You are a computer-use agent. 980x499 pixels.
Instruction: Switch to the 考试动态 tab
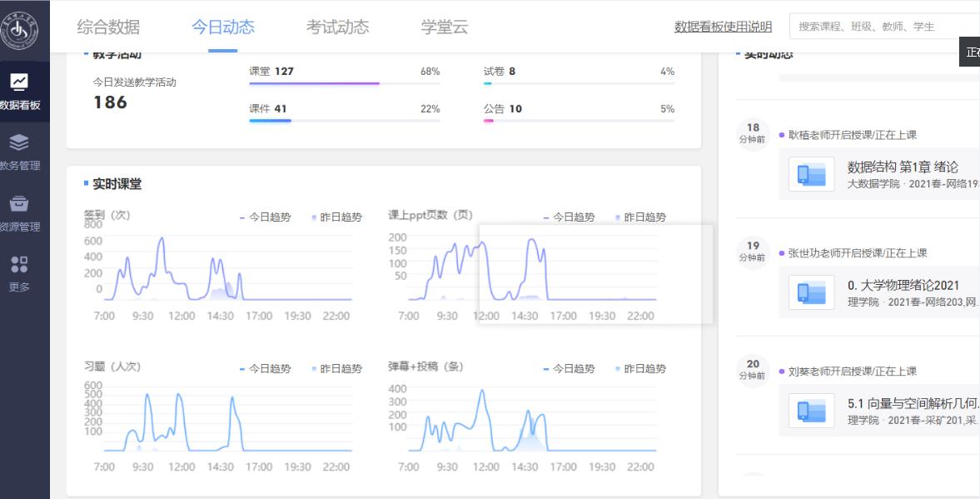coord(337,27)
